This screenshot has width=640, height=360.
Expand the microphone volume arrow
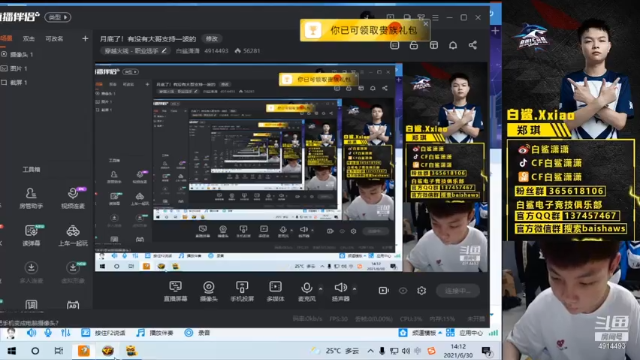[x=320, y=289]
